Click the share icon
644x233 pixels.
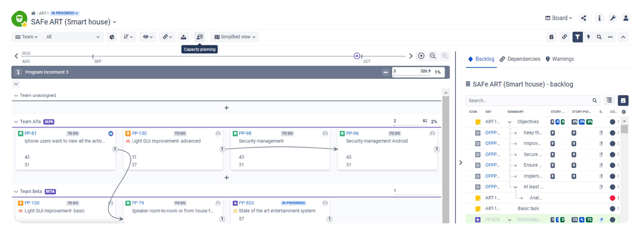coord(583,18)
